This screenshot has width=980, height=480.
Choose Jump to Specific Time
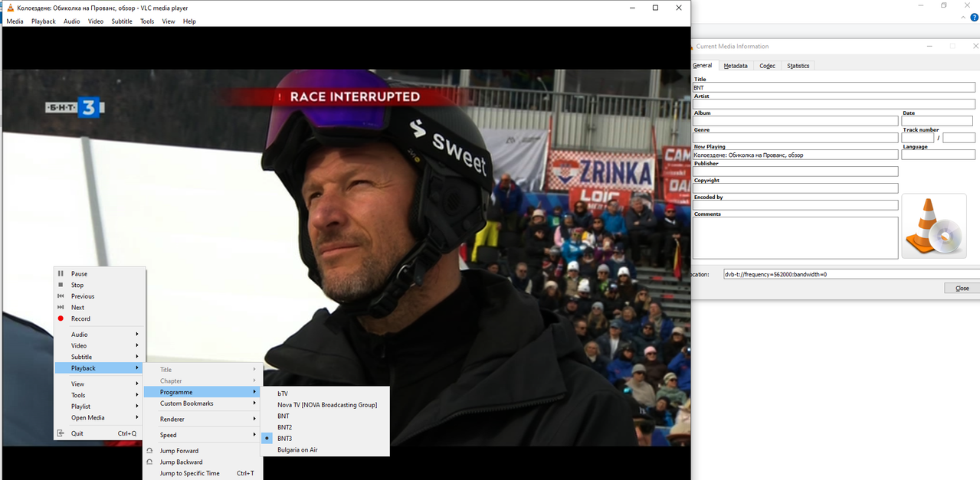202,473
